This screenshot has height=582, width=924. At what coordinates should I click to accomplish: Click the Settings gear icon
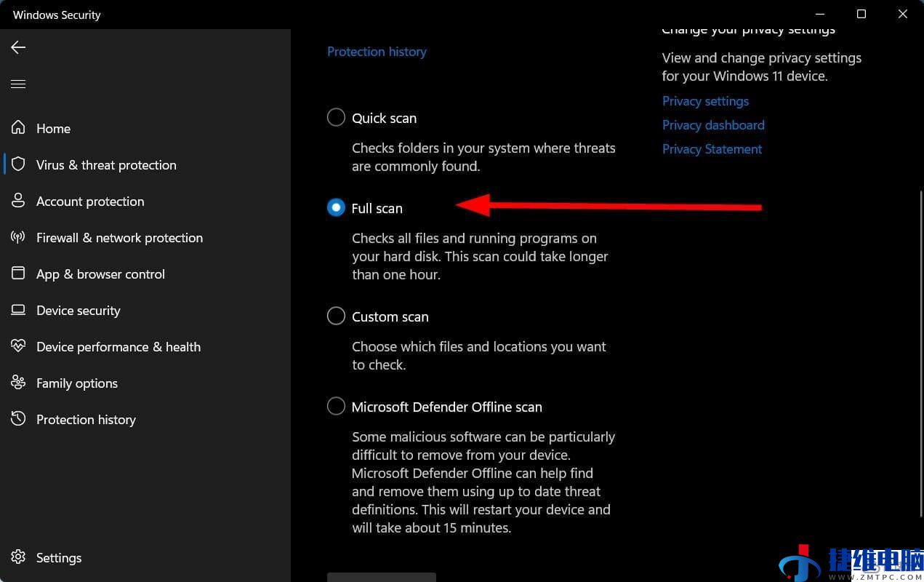18,557
